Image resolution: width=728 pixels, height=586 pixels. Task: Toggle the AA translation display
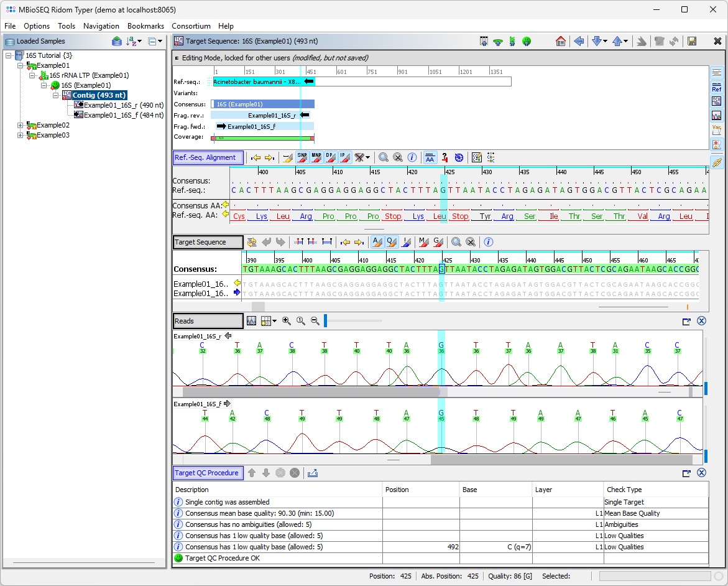click(430, 157)
